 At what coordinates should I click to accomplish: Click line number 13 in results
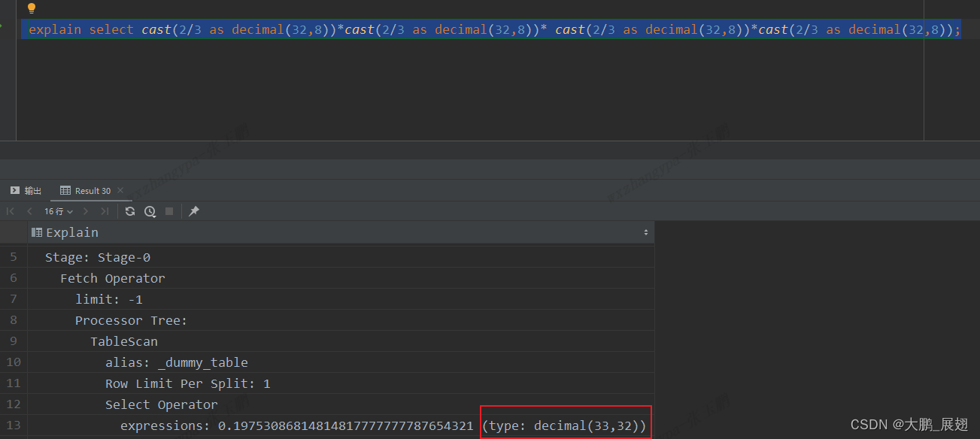pos(13,424)
